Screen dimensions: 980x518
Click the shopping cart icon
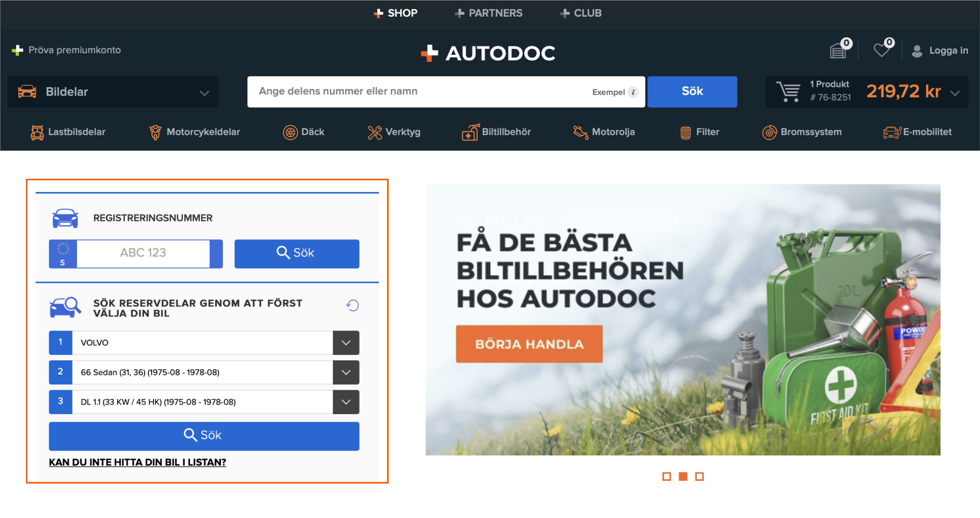[x=788, y=92]
